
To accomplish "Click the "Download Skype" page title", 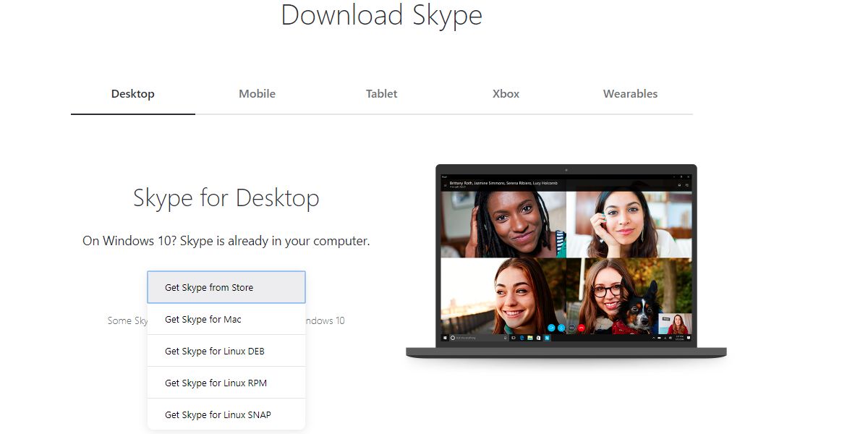I will click(x=382, y=15).
